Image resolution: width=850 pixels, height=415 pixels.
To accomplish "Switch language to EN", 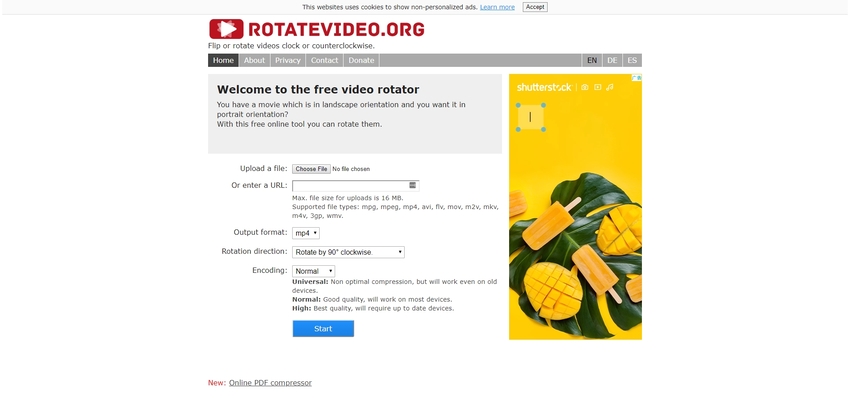I will (592, 61).
